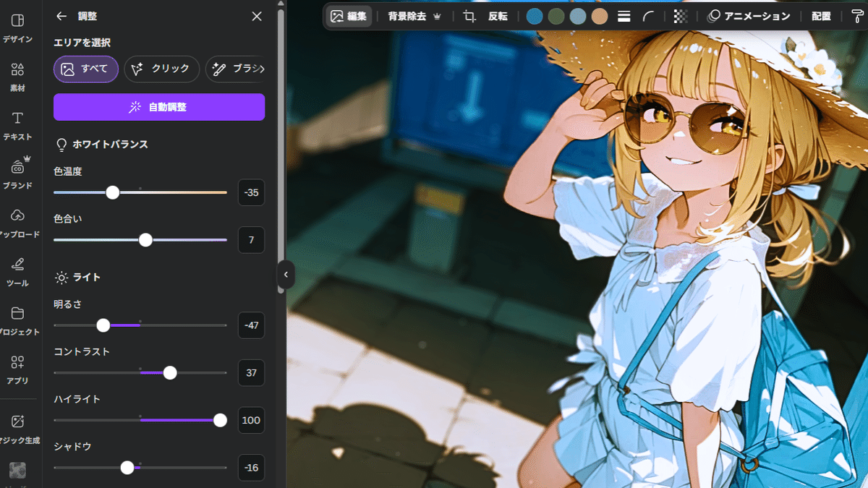This screenshot has height=488, width=868.
Task: Edit the 明るさ value field -47
Action: pyautogui.click(x=251, y=325)
